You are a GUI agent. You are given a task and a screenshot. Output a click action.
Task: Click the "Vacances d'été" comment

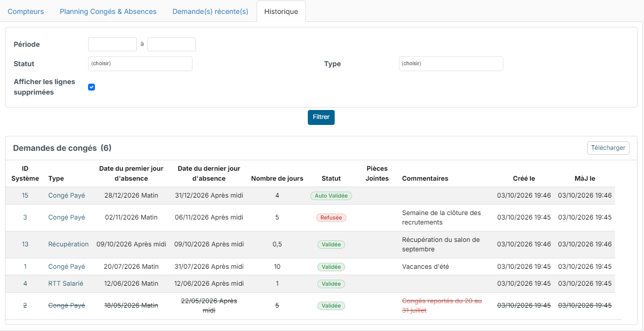(425, 267)
